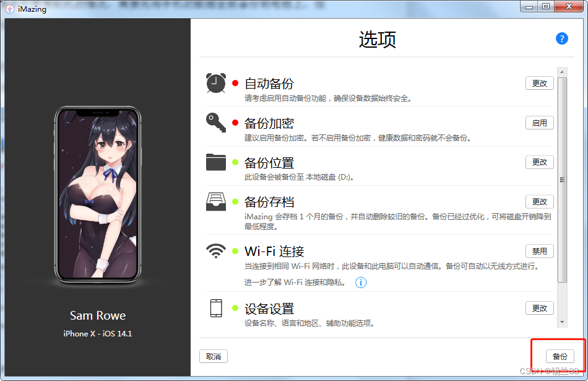
Task: Click 更改 button for 备份位置
Action: (539, 162)
